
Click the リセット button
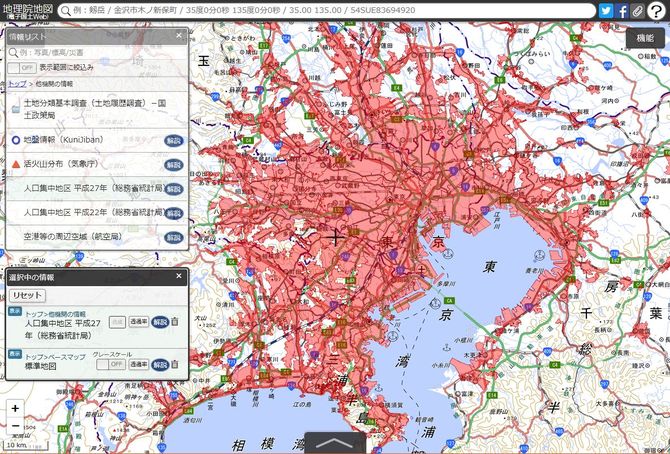(27, 295)
